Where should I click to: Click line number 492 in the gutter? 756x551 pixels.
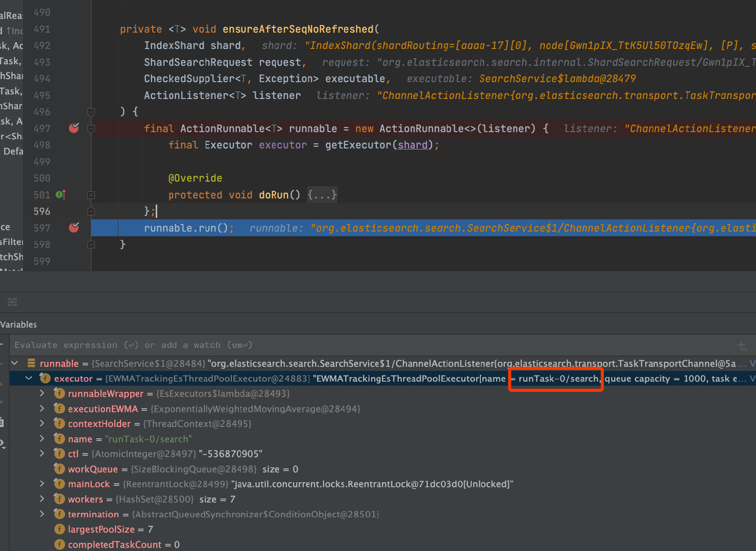click(x=42, y=45)
